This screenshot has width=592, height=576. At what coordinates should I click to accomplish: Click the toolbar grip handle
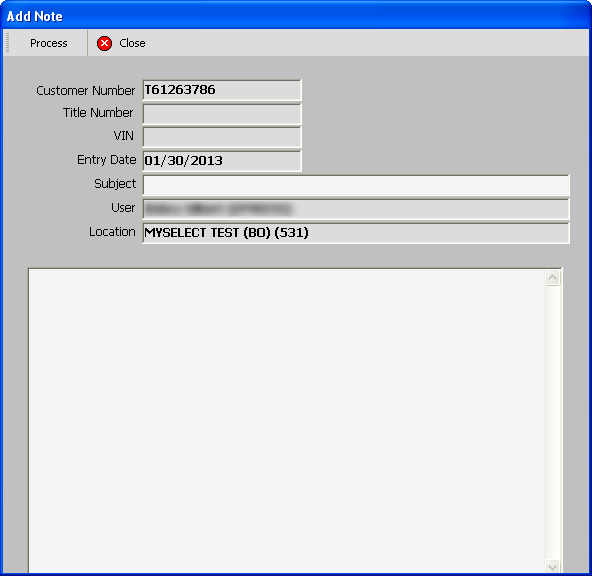7,43
